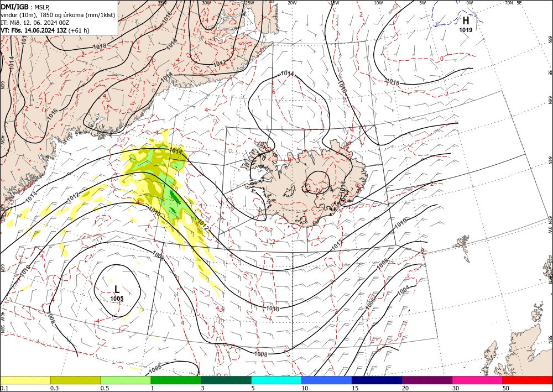Click the 1019 value under the H
This screenshot has height=392, width=553.
point(466,30)
